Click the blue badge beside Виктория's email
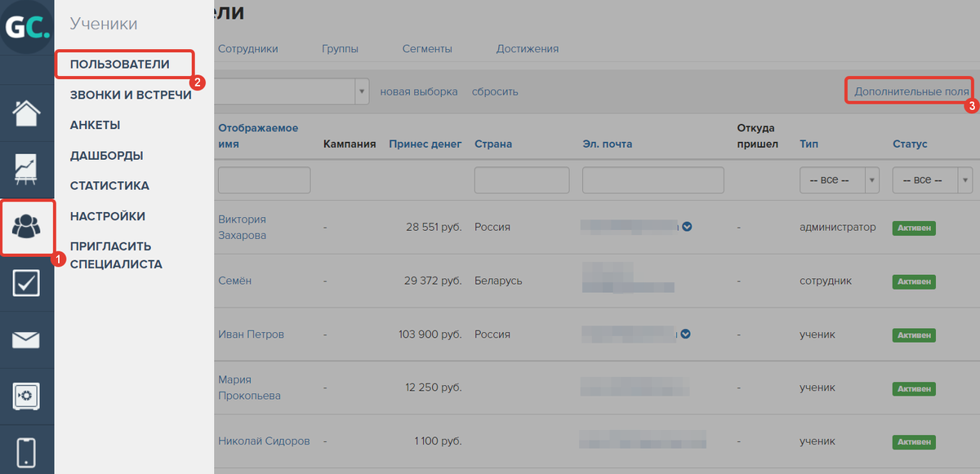Image resolution: width=980 pixels, height=474 pixels. 687,227
